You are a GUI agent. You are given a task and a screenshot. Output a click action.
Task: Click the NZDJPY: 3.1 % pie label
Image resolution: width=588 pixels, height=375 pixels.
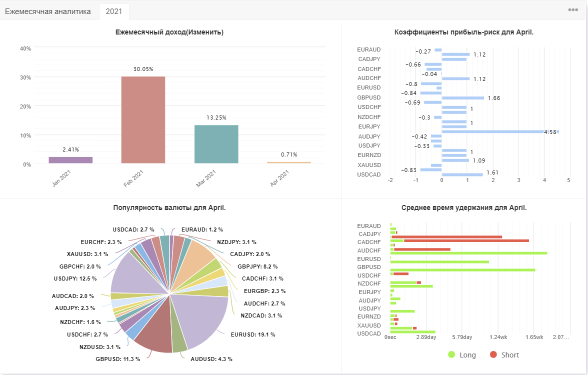236,242
